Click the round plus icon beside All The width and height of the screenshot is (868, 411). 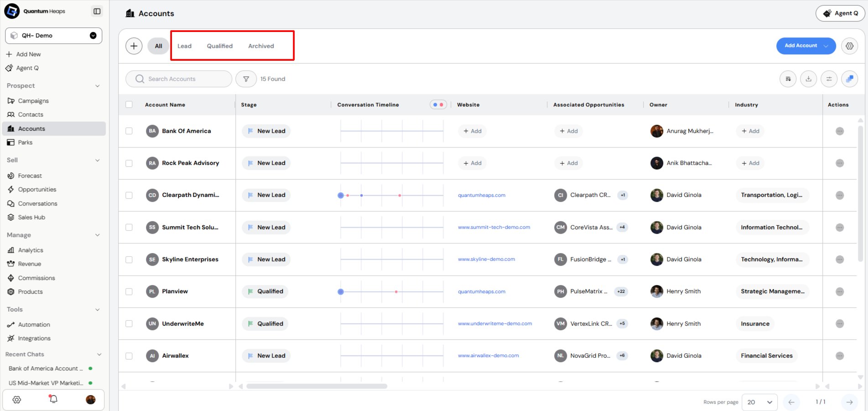click(134, 46)
